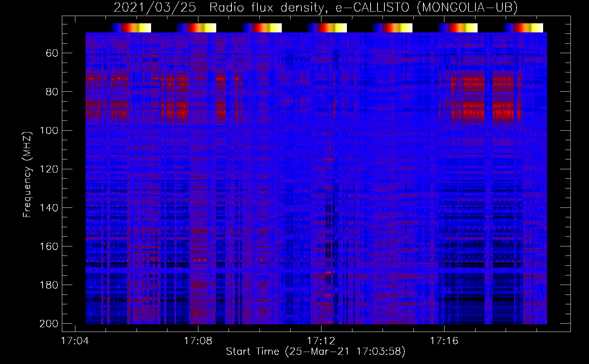Click the 17:16 time tick label
This screenshot has height=364, width=589.
(x=444, y=341)
